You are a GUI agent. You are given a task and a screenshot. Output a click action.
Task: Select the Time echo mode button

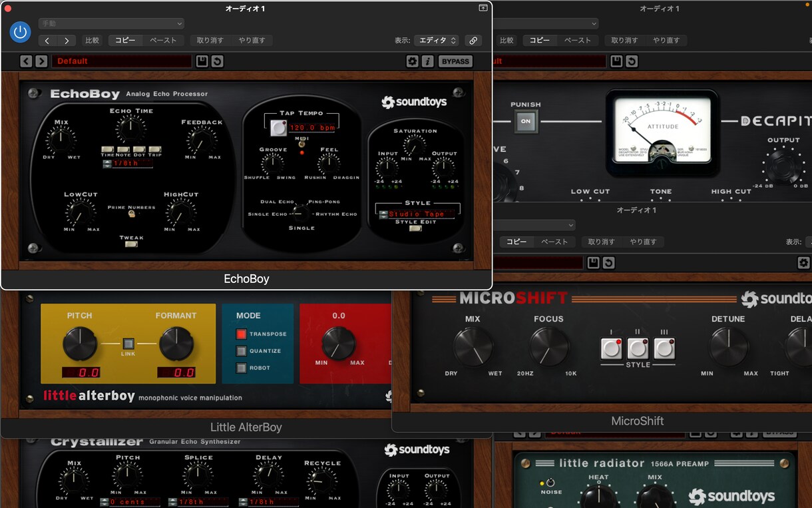[107, 150]
